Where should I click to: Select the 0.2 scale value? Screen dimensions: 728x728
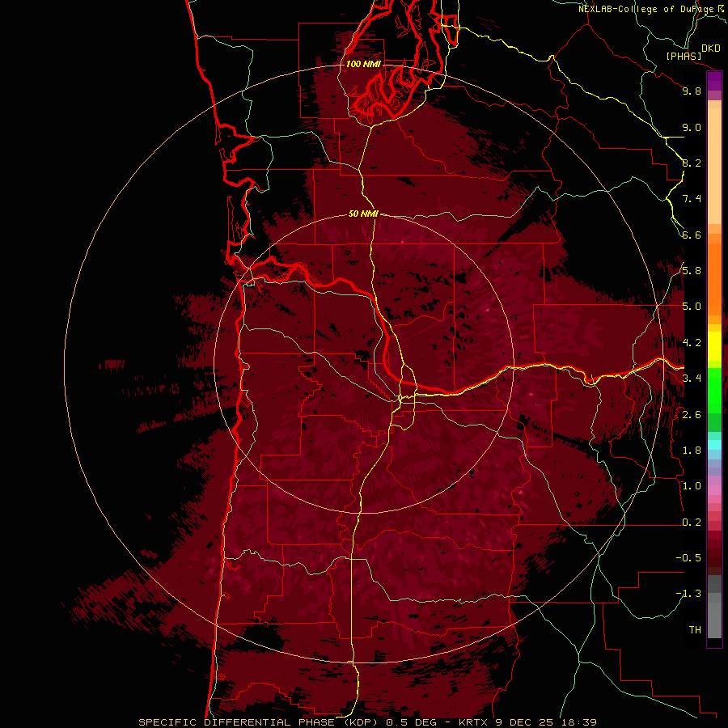point(692,523)
